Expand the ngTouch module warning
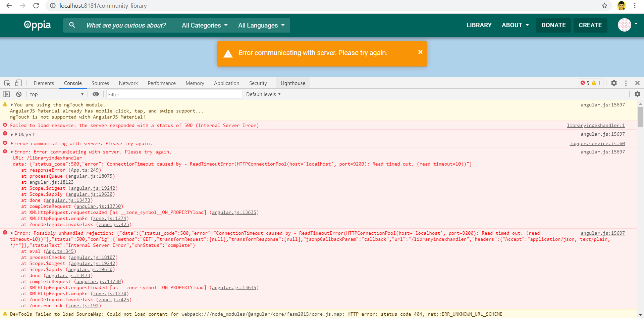The image size is (644, 318). (12, 105)
